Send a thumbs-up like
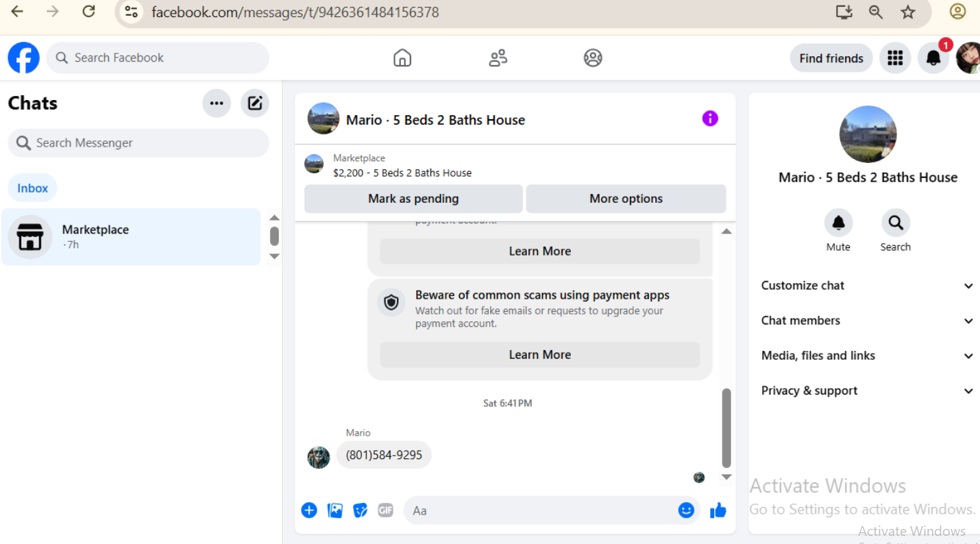980x544 pixels. 718,510
